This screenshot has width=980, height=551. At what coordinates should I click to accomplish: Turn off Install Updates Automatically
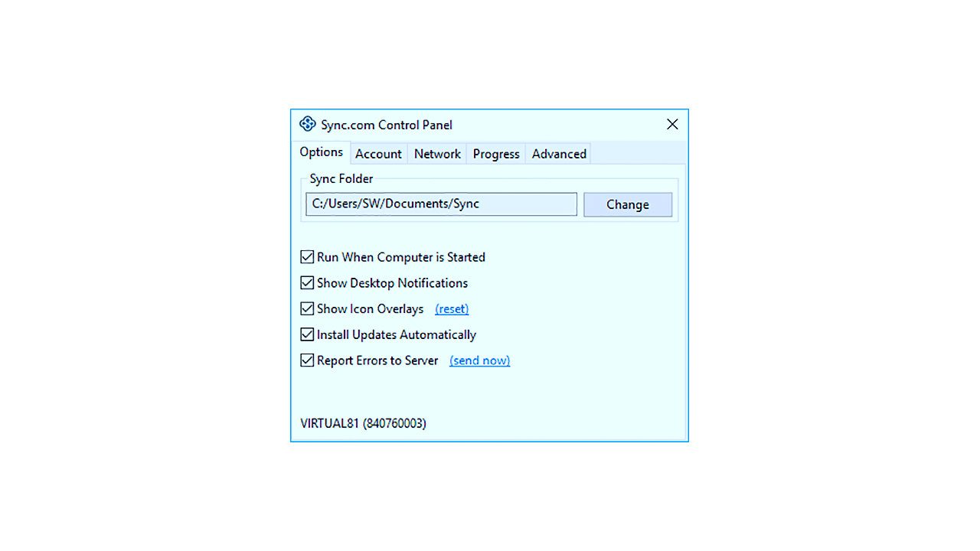(x=307, y=334)
